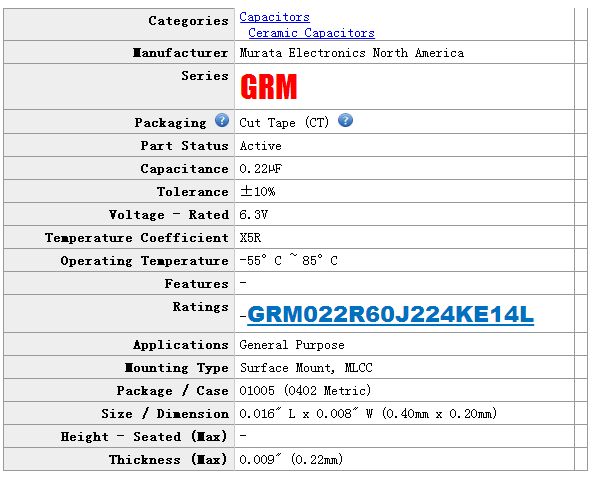The image size is (593, 479).
Task: Click the X5R temperature coefficient value
Action: pyautogui.click(x=250, y=238)
